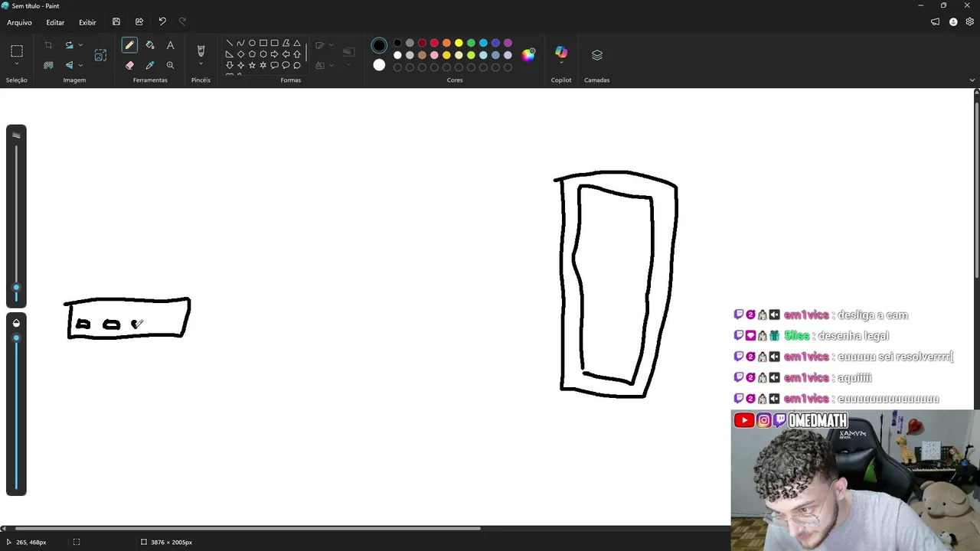980x551 pixels.
Task: Select the Text tool
Action: click(170, 46)
